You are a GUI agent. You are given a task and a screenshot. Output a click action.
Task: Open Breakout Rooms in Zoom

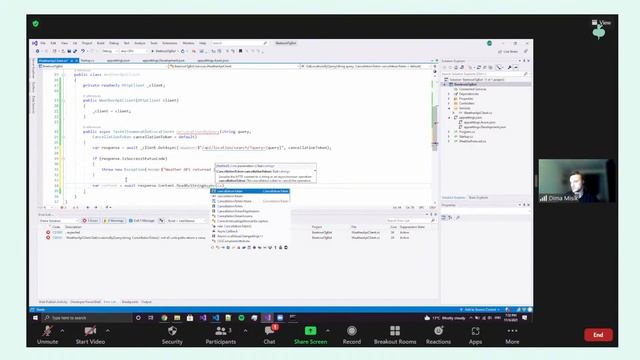(x=395, y=335)
